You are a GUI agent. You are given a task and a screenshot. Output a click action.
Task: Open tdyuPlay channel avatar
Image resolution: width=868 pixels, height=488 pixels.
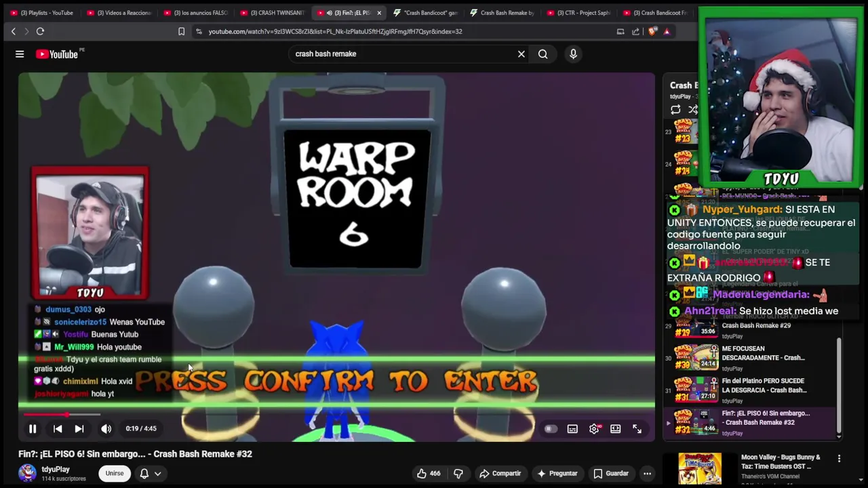point(27,473)
